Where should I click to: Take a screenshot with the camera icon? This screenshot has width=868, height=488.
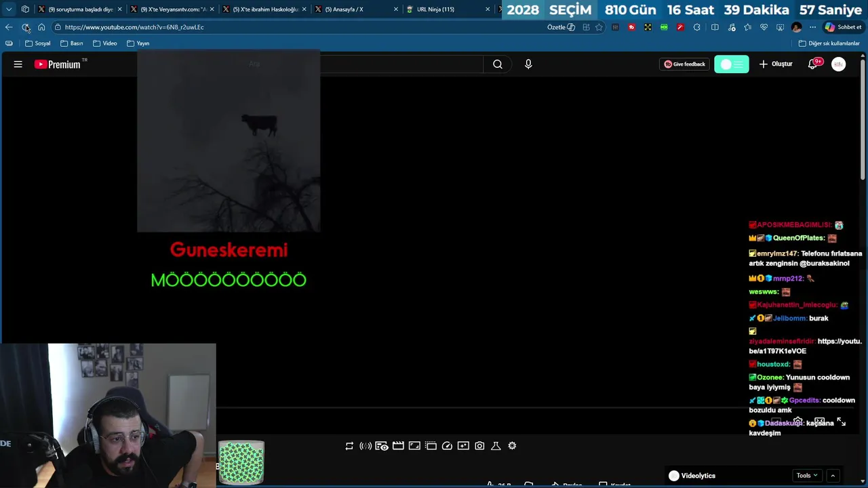(479, 446)
